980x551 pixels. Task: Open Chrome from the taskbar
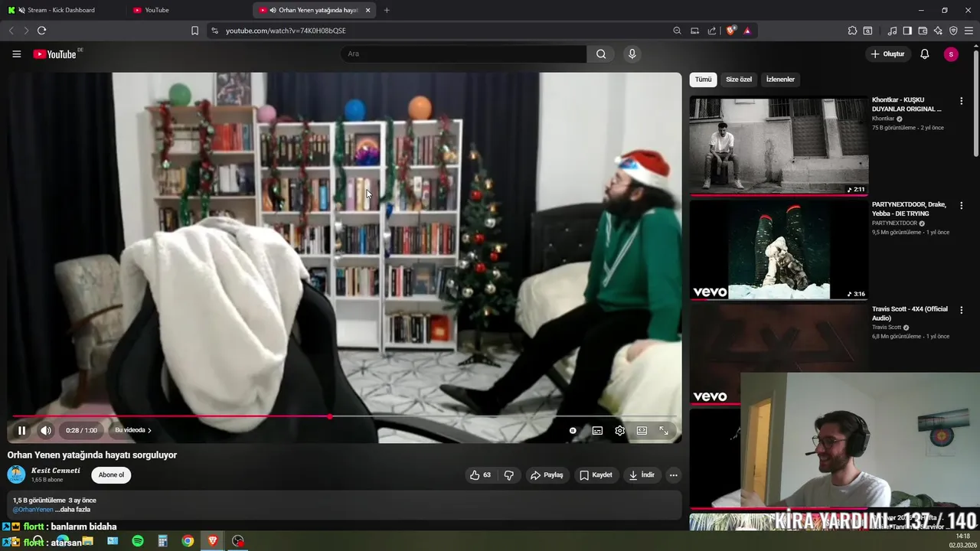pyautogui.click(x=188, y=541)
